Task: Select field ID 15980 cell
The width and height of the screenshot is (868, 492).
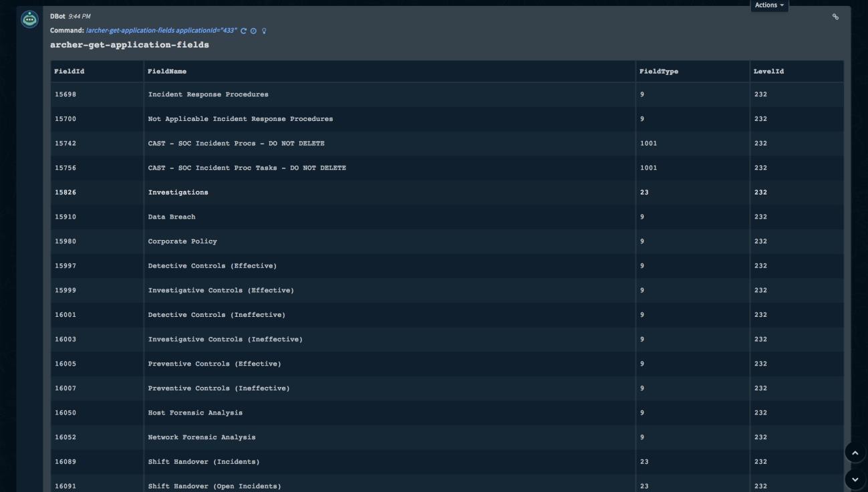Action: point(97,241)
